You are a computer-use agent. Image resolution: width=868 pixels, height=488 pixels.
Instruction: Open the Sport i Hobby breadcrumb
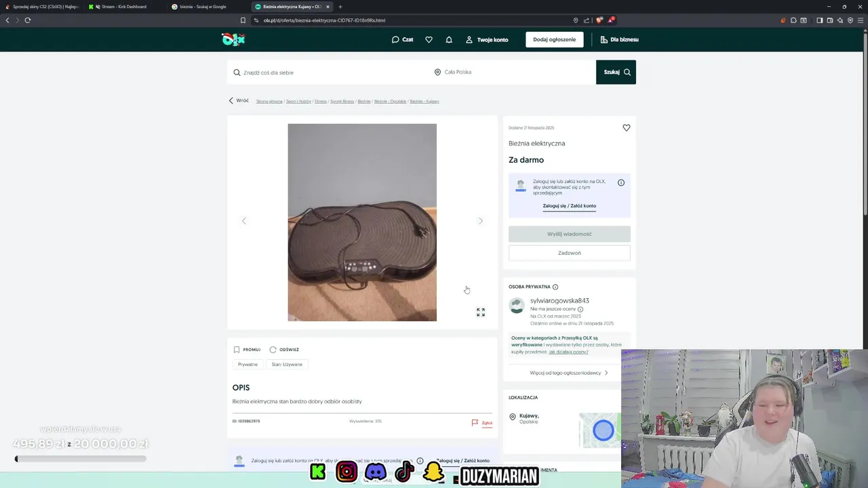click(298, 102)
